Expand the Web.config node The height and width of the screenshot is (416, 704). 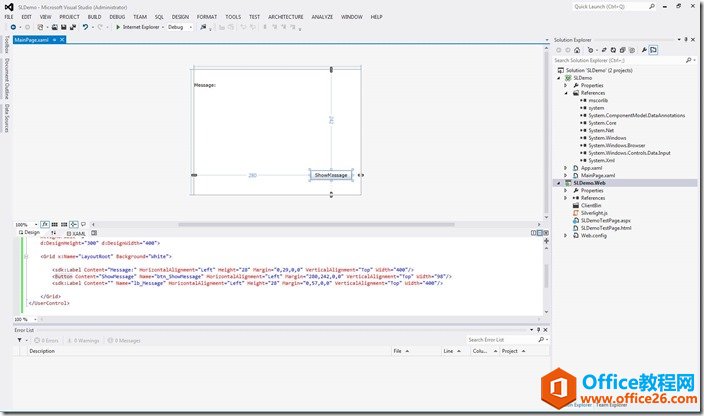click(x=566, y=236)
